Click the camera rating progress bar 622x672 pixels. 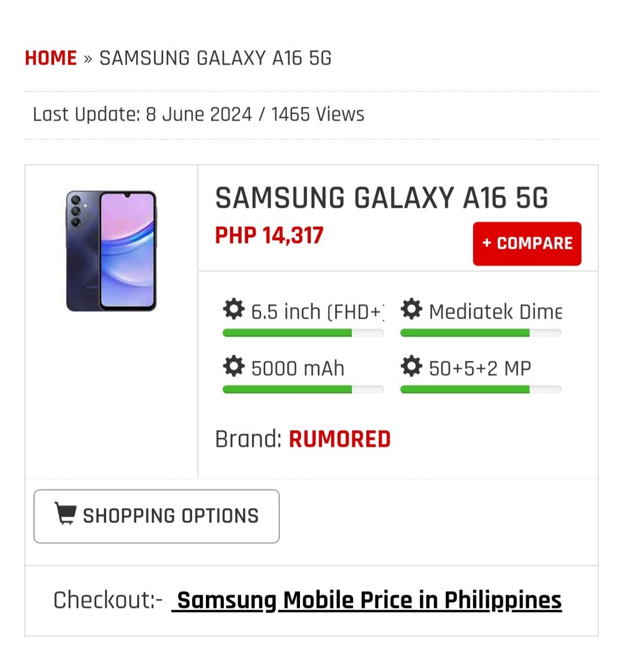coord(481,390)
